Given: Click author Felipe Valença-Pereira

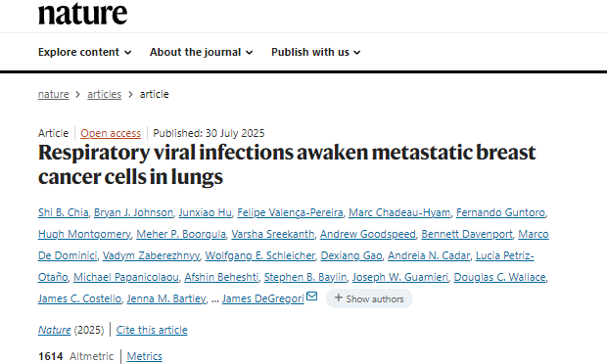Looking at the screenshot, I should (x=290, y=212).
